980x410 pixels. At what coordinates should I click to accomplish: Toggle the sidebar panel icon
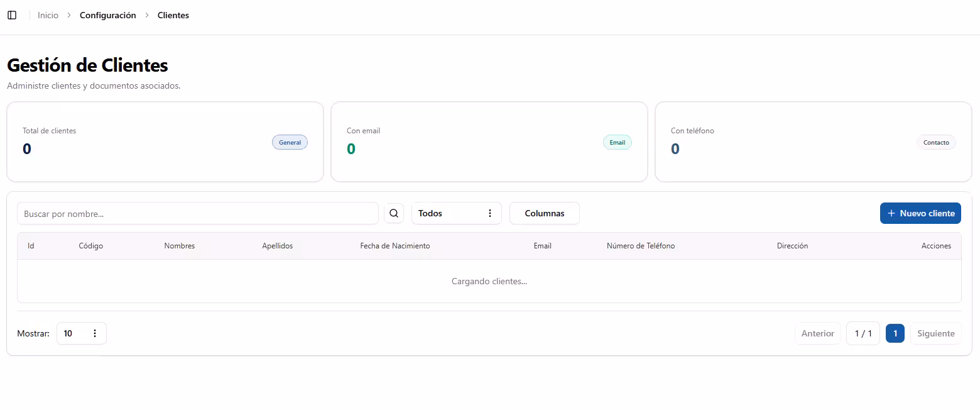point(12,15)
